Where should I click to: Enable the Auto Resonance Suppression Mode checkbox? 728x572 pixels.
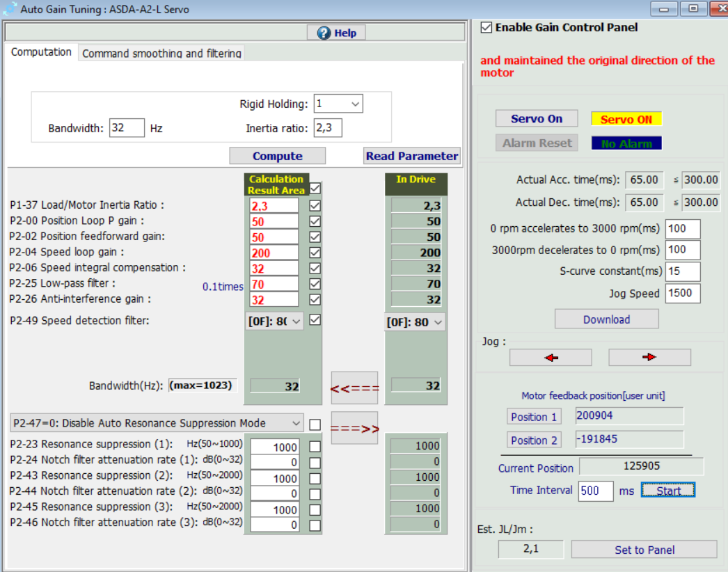pos(315,424)
